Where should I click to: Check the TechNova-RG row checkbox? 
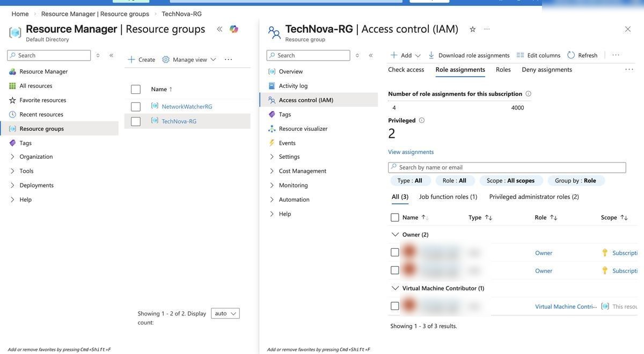tap(136, 122)
